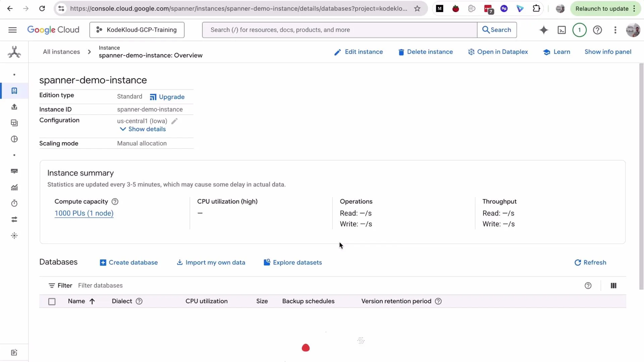The height and width of the screenshot is (362, 644).
Task: Click Create database
Action: click(129, 262)
